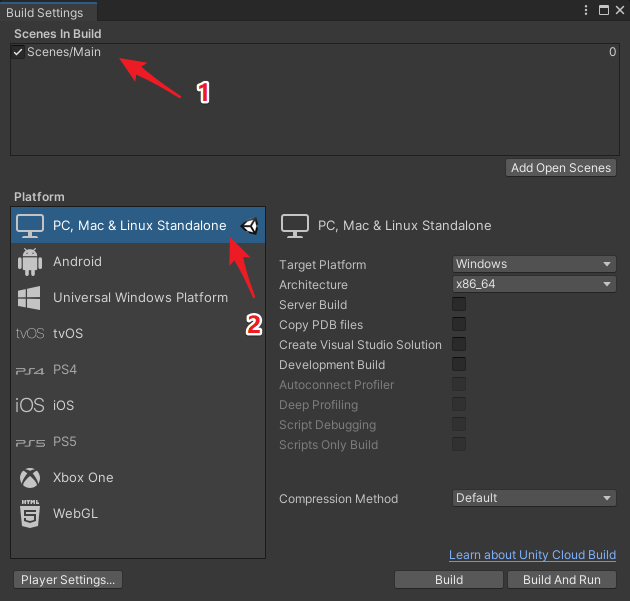Enable the Server Build checkbox

coord(459,304)
